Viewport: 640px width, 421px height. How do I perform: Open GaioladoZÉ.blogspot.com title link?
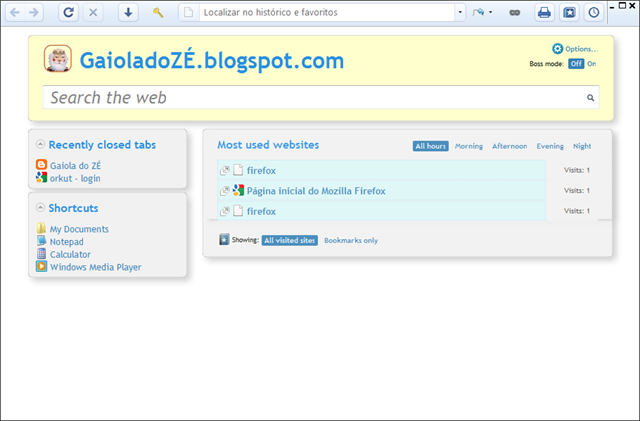pos(212,60)
